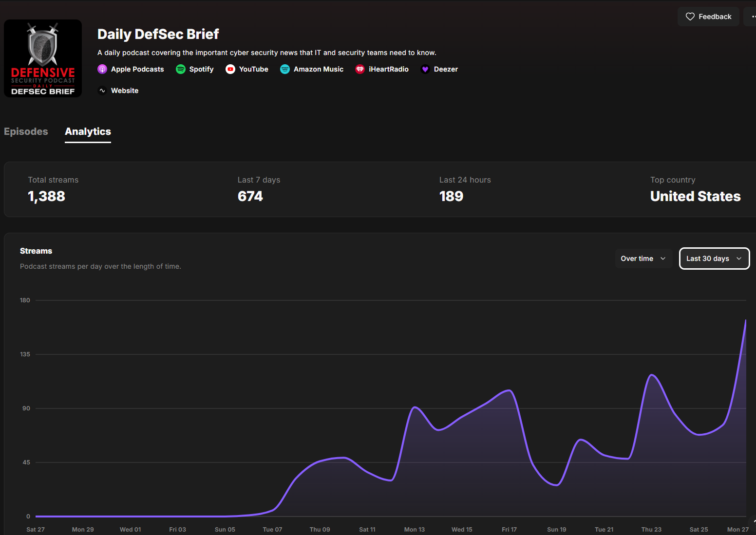This screenshot has height=535, width=756.
Task: Open the Apple Podcasts icon link
Action: (x=102, y=69)
